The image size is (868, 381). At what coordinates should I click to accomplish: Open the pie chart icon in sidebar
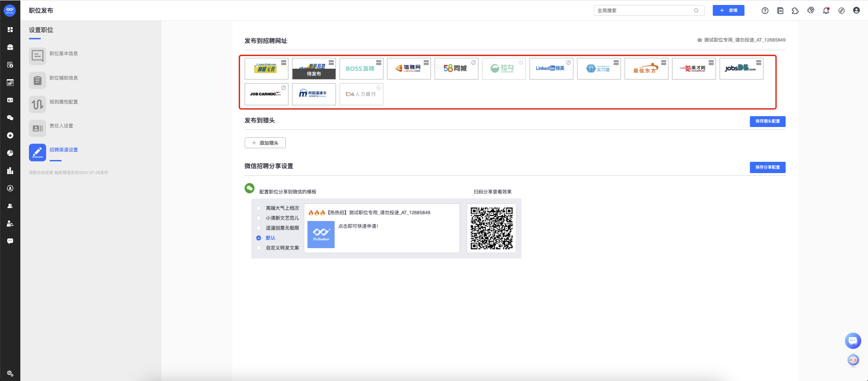tap(10, 153)
